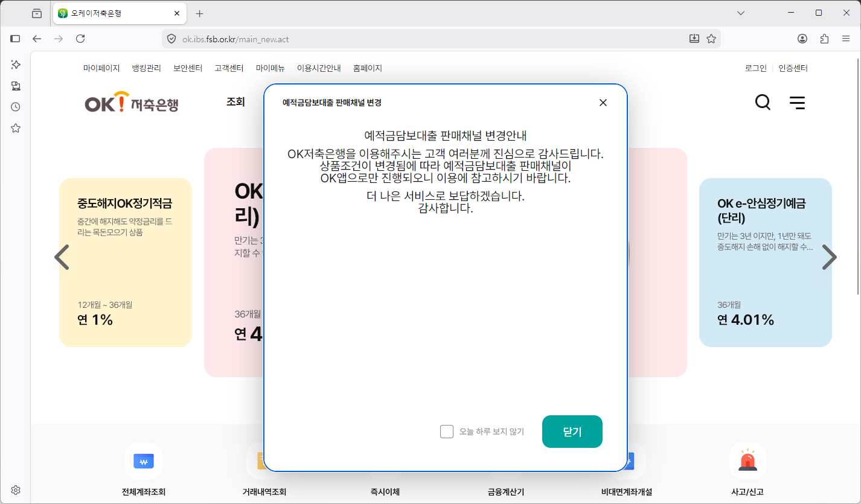The image size is (861, 504).
Task: Click the 즉시이체 shortcut label
Action: click(x=385, y=492)
